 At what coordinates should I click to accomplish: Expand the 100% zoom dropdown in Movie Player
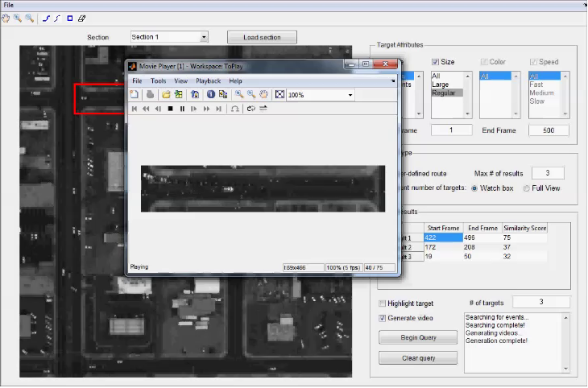(350, 95)
